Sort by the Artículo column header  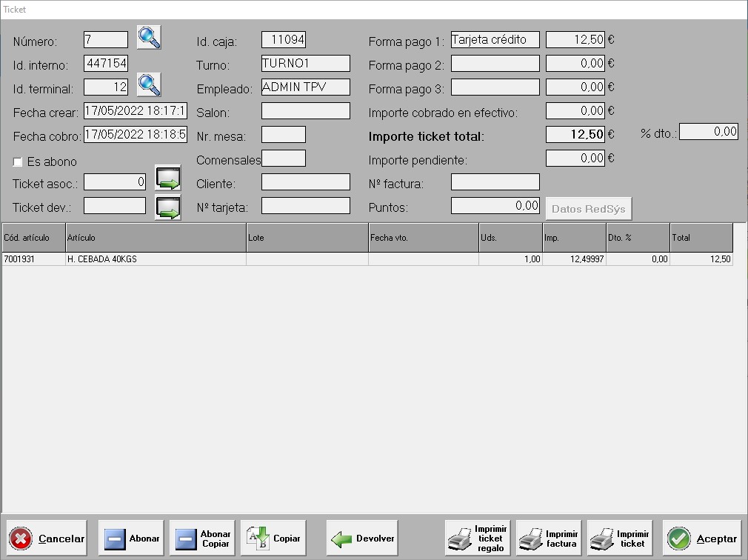pos(156,238)
